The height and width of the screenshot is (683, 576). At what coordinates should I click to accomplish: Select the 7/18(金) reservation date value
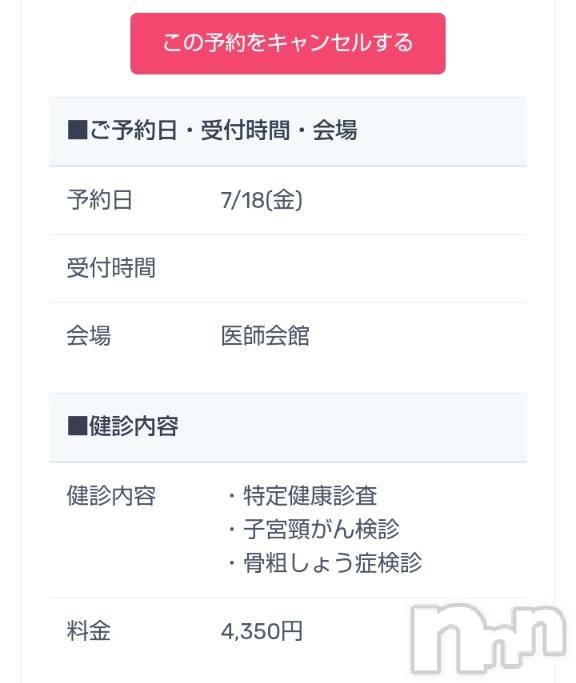point(261,200)
